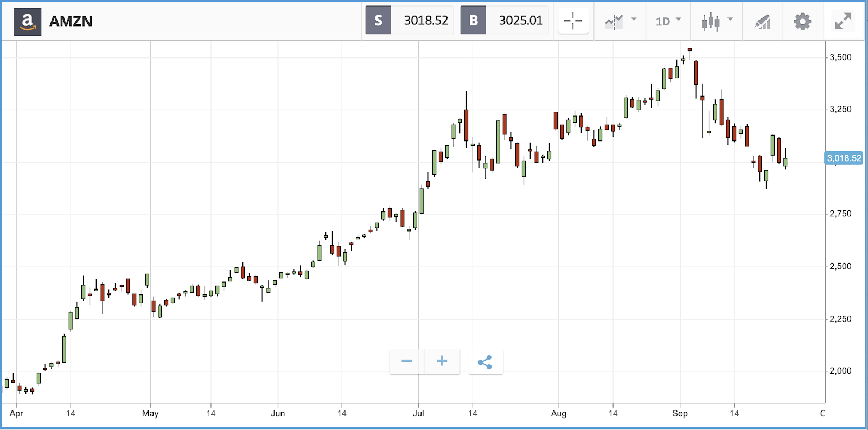This screenshot has height=430, width=868.
Task: Click the Amazon logo icon
Action: click(27, 21)
